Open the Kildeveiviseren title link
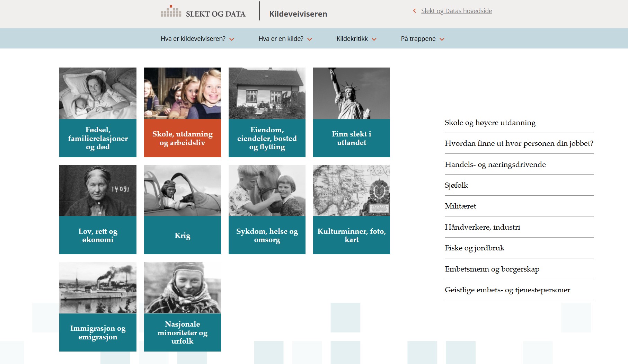Viewport: 628px width, 364px height. [x=298, y=14]
